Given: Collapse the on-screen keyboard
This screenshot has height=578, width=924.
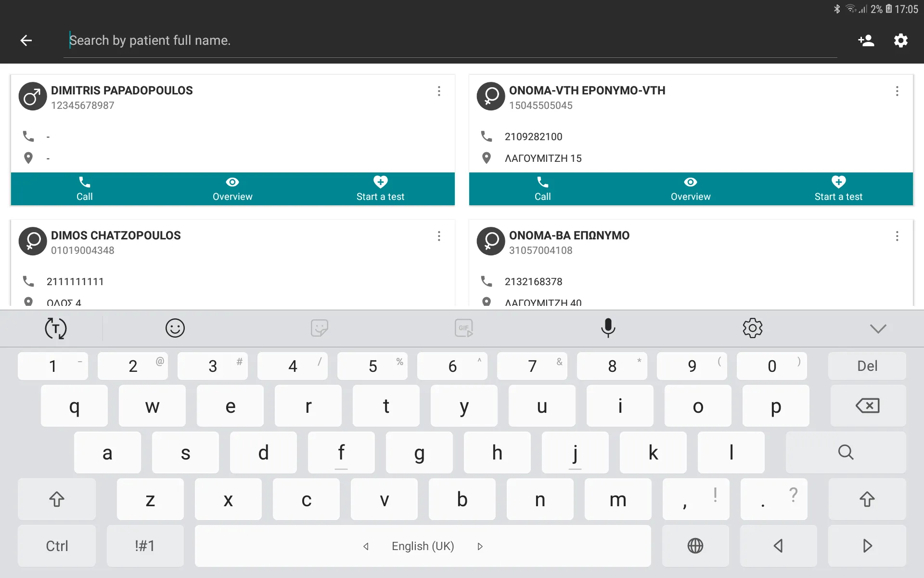Looking at the screenshot, I should tap(878, 328).
